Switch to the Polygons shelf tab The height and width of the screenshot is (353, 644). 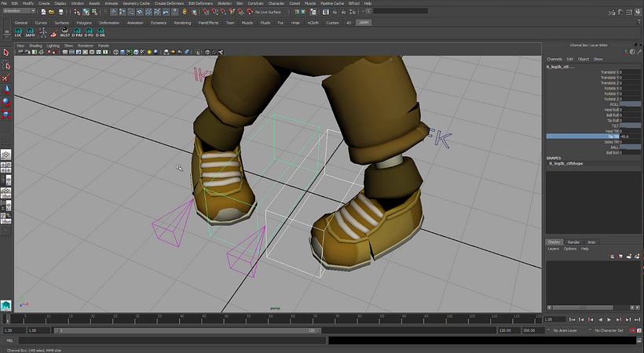[82, 23]
